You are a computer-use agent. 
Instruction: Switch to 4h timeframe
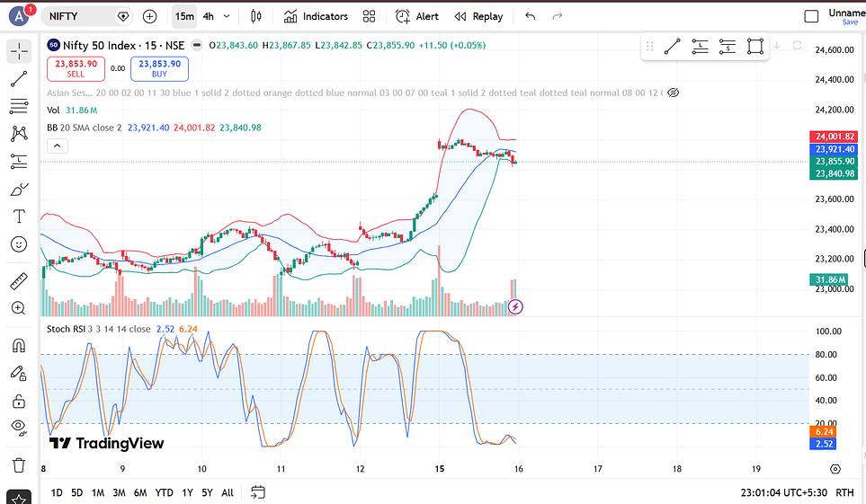click(x=209, y=16)
